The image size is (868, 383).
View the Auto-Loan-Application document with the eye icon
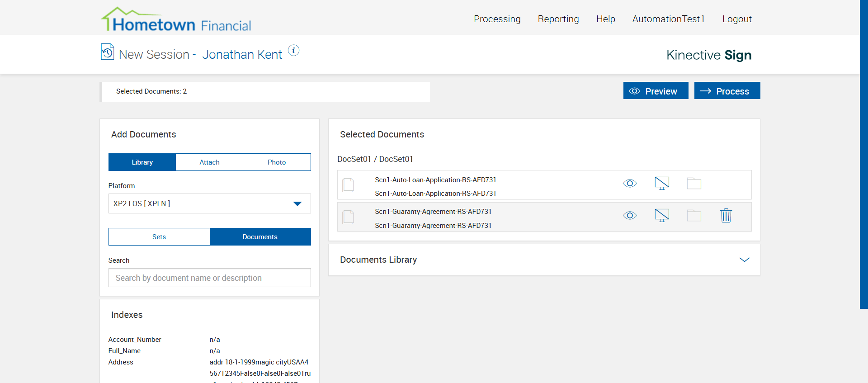point(630,183)
